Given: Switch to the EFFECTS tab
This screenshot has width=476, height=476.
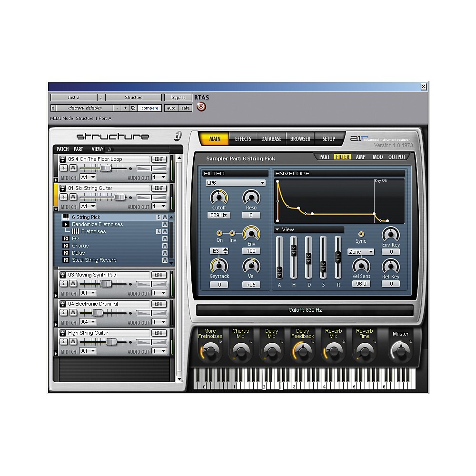Looking at the screenshot, I should coord(243,139).
